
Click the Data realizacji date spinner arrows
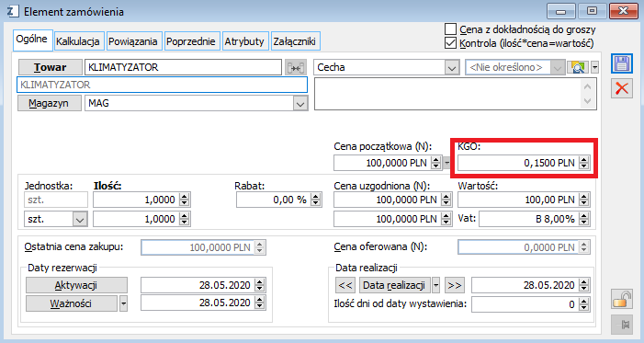(583, 285)
